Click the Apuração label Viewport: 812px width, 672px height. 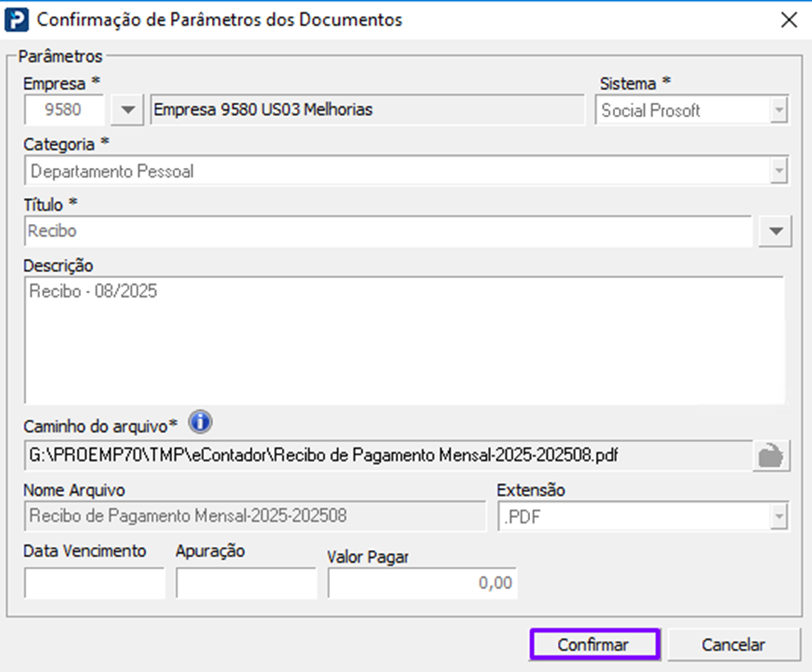coord(210,551)
